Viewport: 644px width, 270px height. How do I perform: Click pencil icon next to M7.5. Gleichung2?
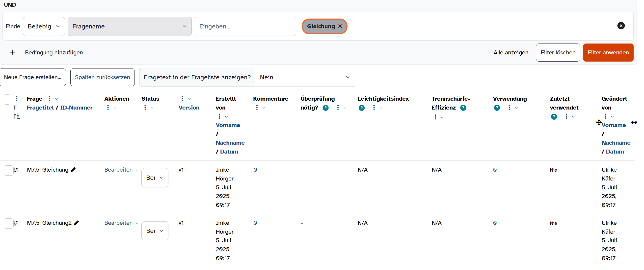(x=77, y=223)
